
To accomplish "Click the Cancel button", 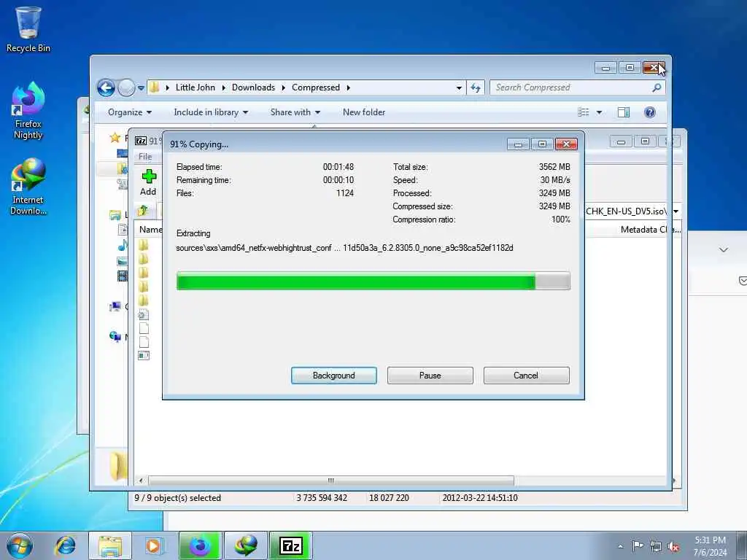I will 526,376.
